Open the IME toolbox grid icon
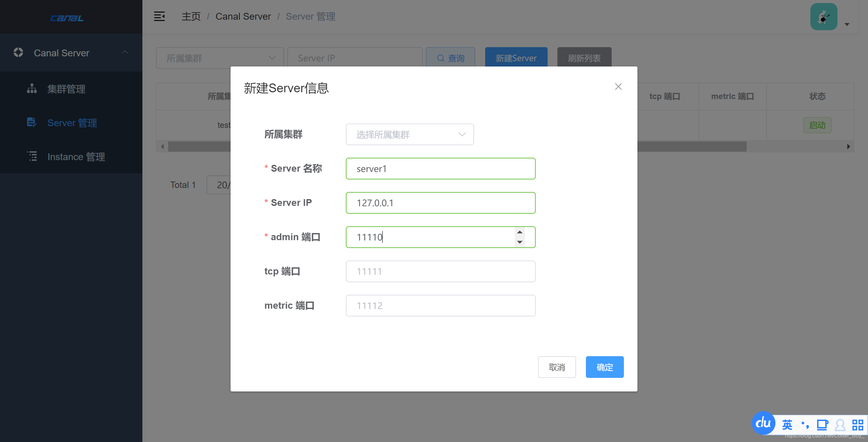 pyautogui.click(x=858, y=425)
